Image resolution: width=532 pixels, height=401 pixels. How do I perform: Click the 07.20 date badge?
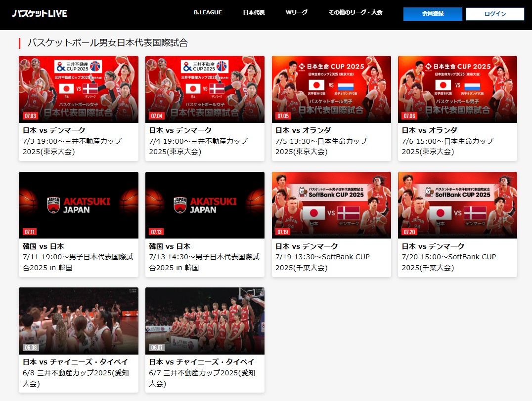tap(409, 232)
